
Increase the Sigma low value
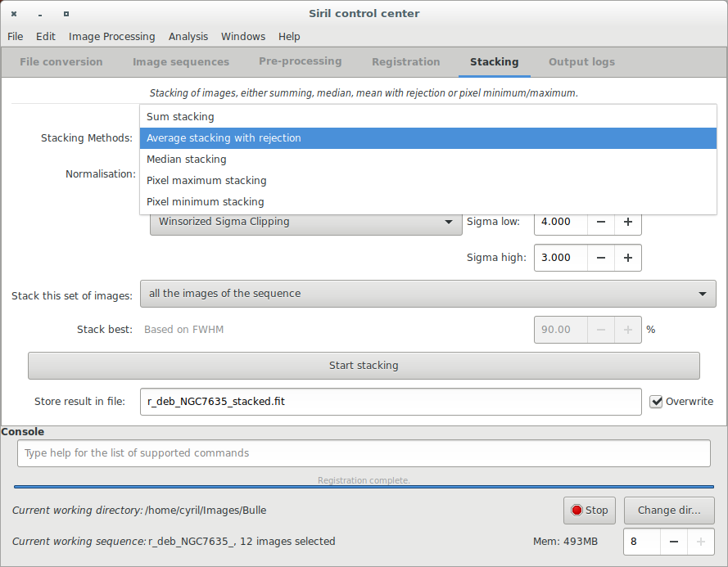[628, 223]
